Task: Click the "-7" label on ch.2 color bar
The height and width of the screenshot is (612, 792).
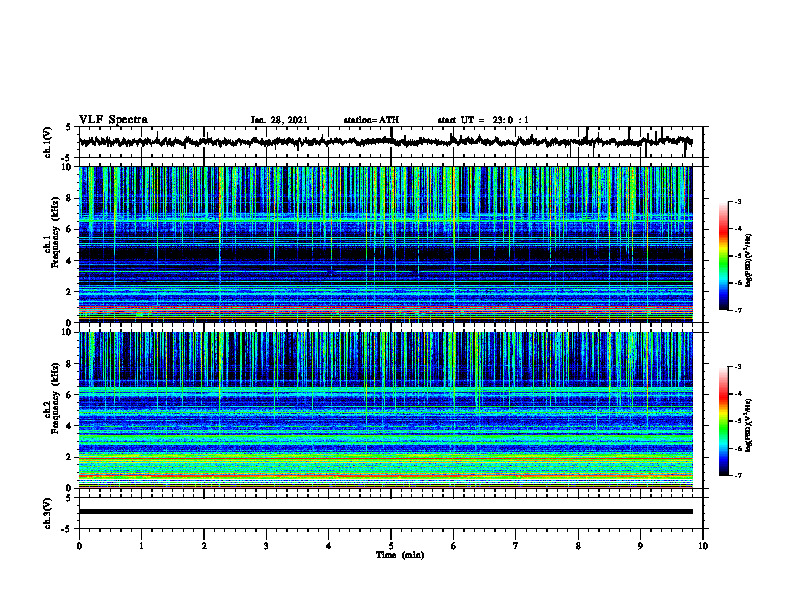Action: 737,475
